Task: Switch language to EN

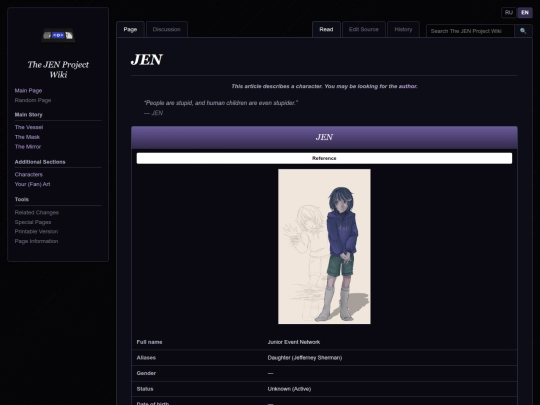Action: [525, 13]
